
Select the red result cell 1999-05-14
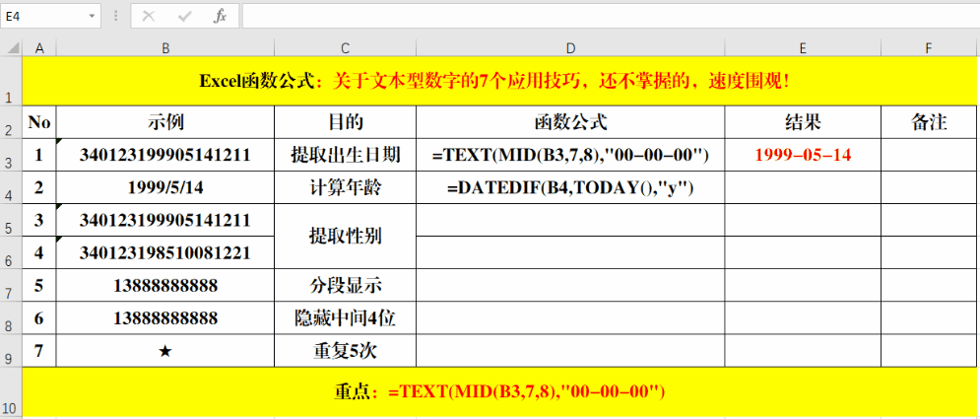coord(803,155)
